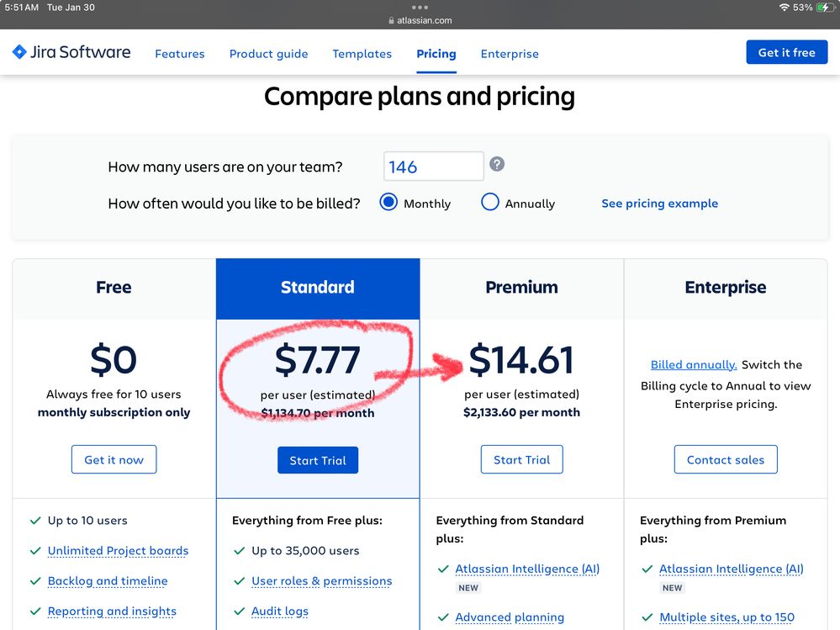Start Trial for Premium plan
The width and height of the screenshot is (840, 630).
[521, 460]
